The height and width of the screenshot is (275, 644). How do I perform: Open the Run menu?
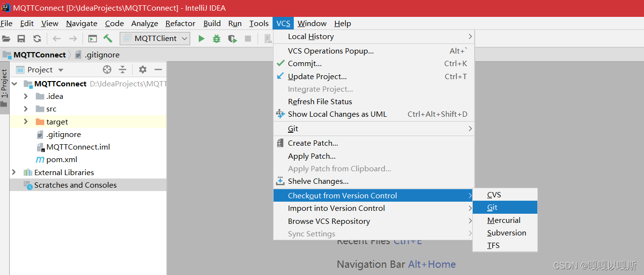(235, 23)
